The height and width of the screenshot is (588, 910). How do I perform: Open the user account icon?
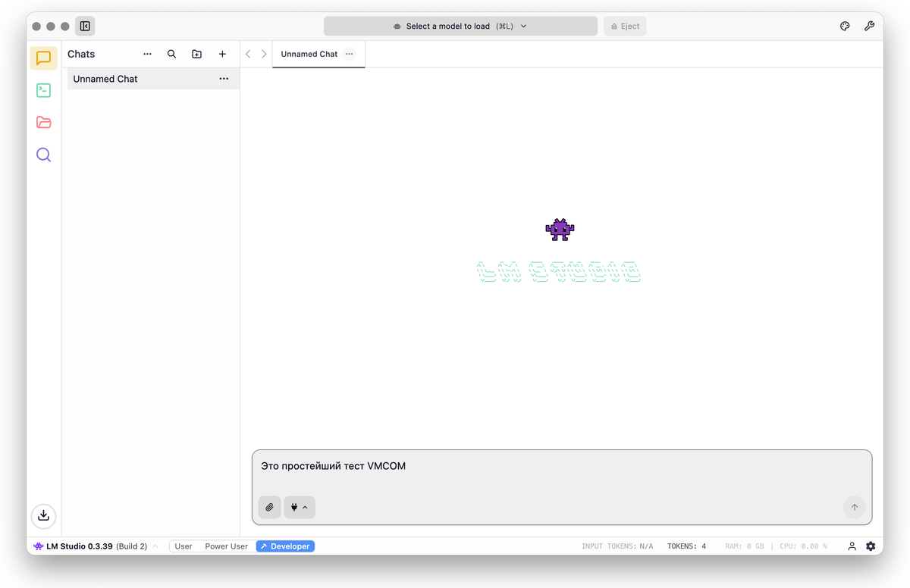852,546
